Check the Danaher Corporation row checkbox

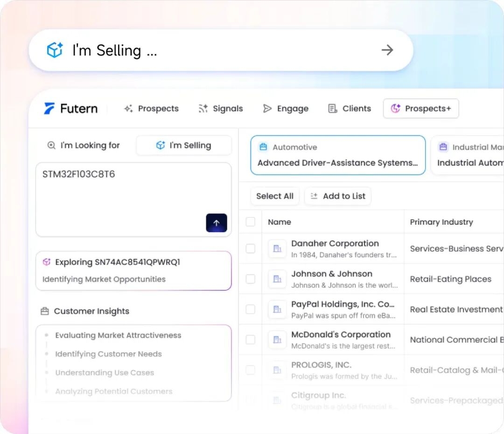point(251,248)
